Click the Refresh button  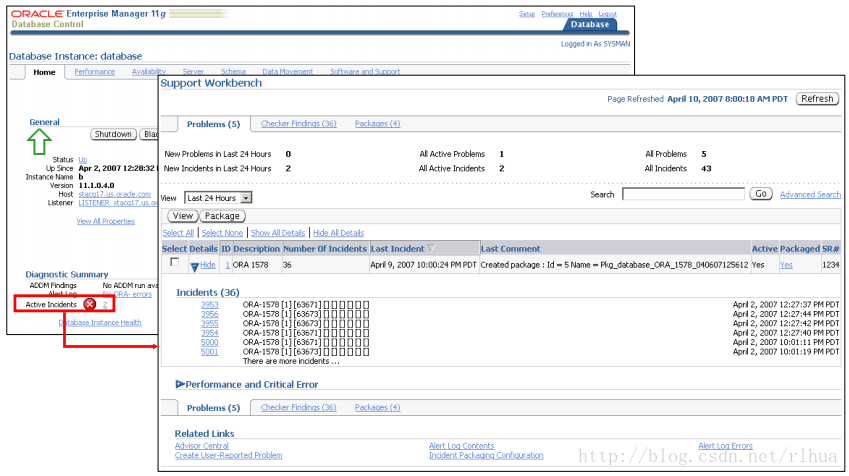click(817, 99)
